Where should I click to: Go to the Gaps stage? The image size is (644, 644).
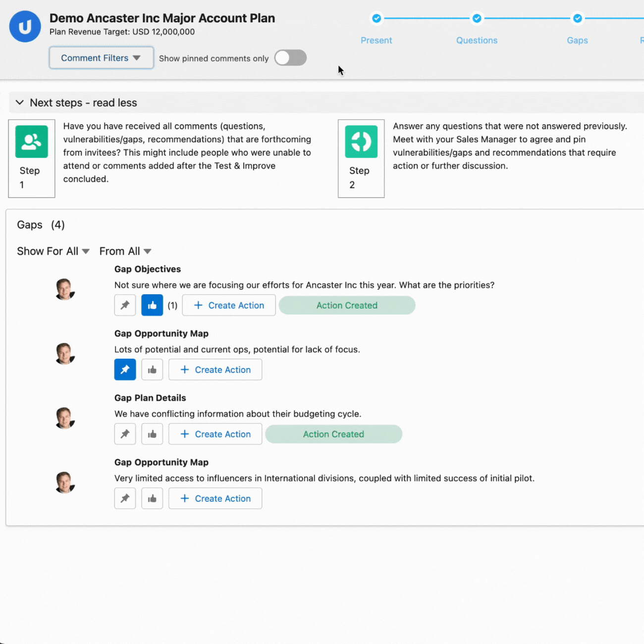click(578, 41)
